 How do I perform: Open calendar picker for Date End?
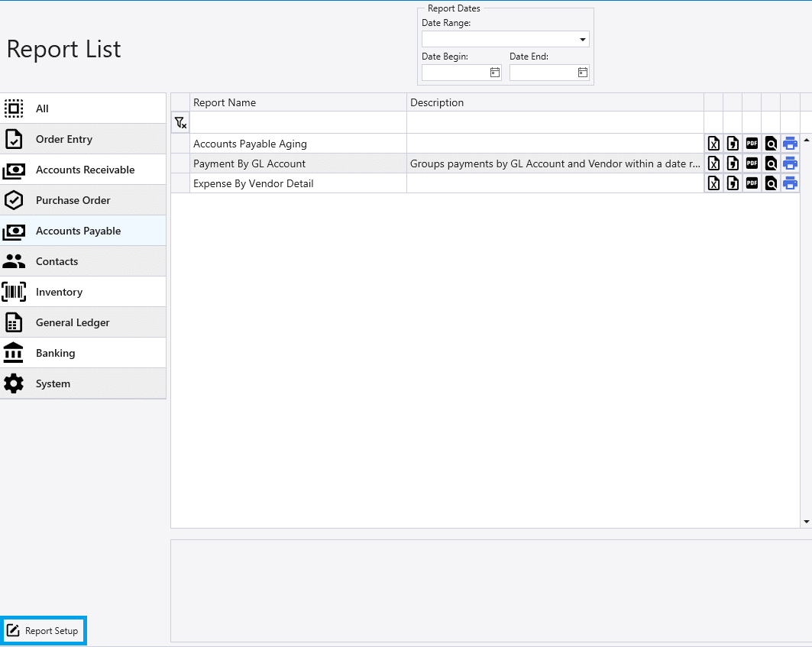pyautogui.click(x=582, y=73)
